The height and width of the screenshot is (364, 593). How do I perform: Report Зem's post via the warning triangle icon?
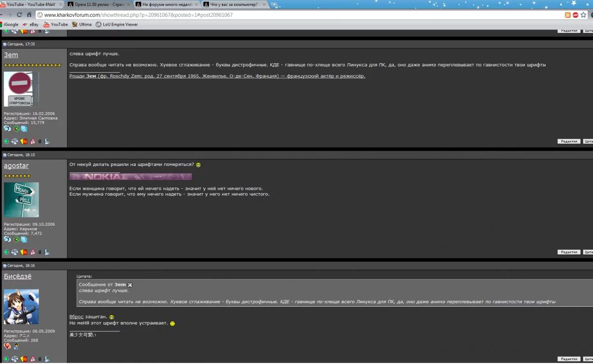click(x=32, y=141)
